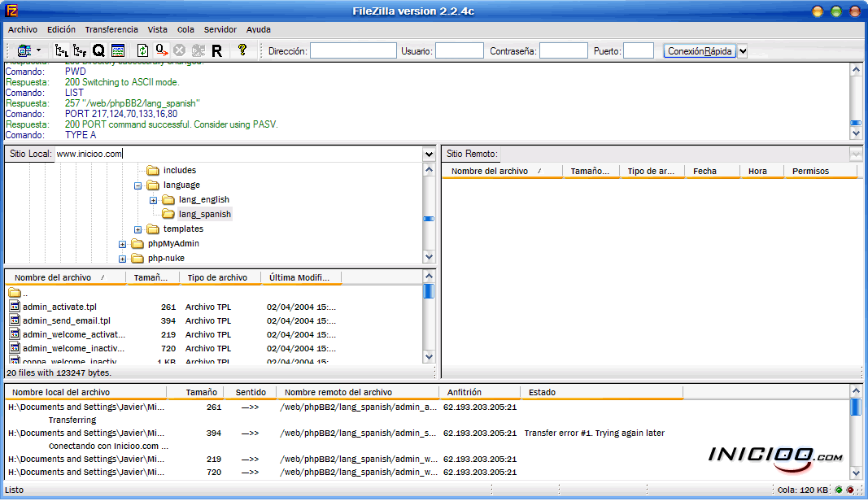Select the lang_spanish folder
Image resolution: width=868 pixels, height=501 pixels.
[x=205, y=214]
